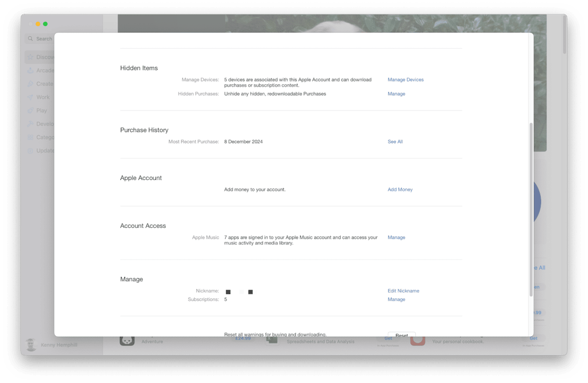
Task: Click the Add Money link
Action: tap(400, 189)
